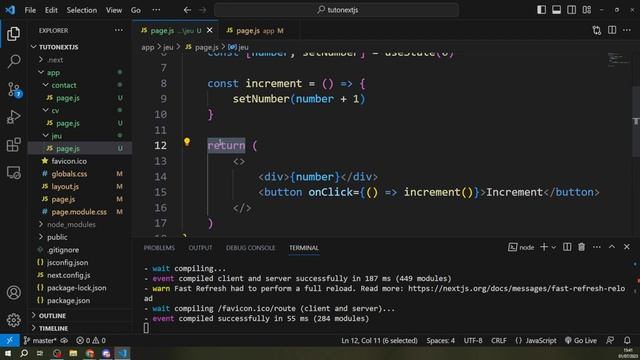Open Source Control view with pending changes

pos(14,89)
